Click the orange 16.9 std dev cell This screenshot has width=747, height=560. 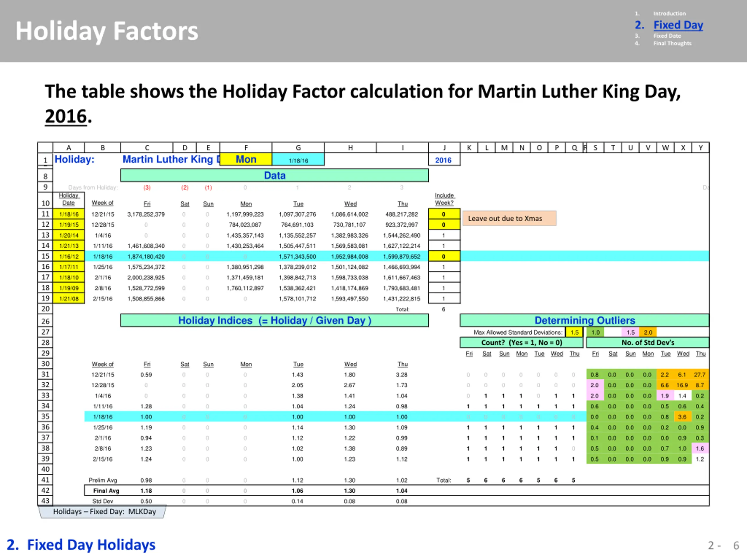(x=682, y=385)
